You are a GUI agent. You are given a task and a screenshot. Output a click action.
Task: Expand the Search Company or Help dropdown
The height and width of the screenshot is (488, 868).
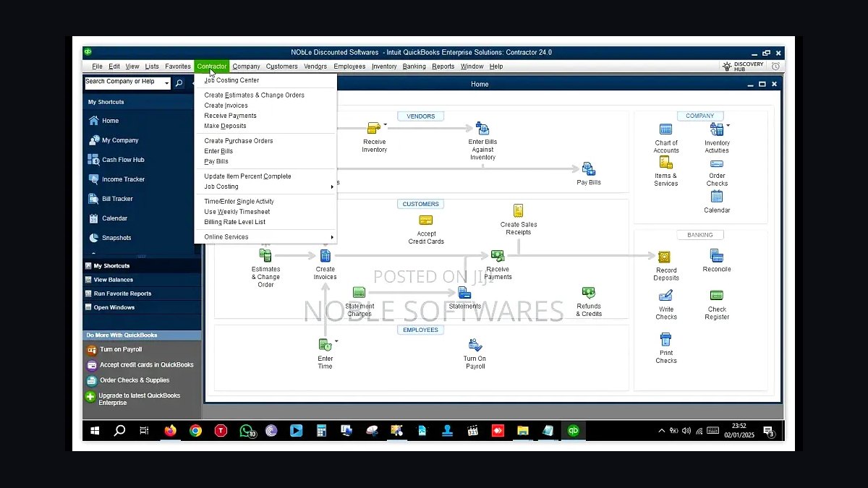point(167,83)
